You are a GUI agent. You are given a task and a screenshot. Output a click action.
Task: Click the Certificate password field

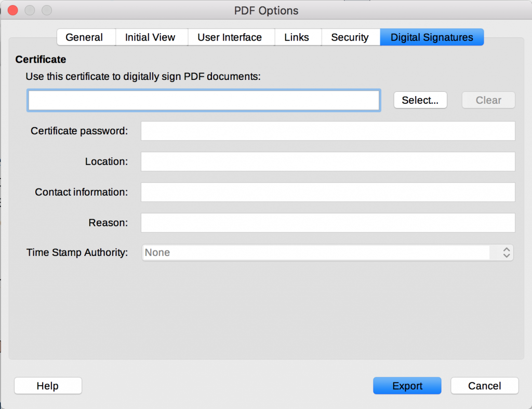coord(327,131)
